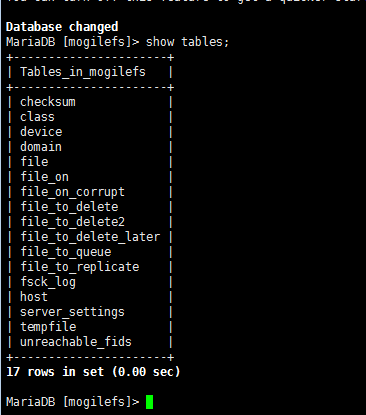The image size is (366, 415).
Task: Select 'fsck_log' in the table list
Action: 48,282
